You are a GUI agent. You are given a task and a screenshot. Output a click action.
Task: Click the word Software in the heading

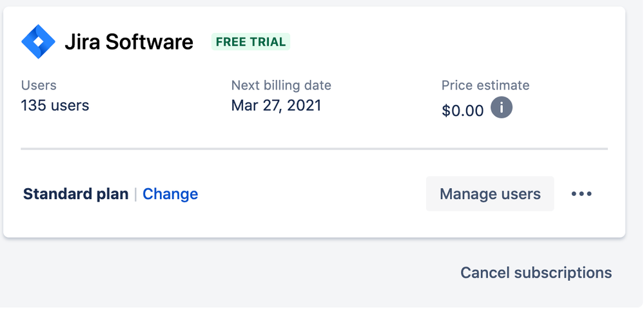click(149, 42)
